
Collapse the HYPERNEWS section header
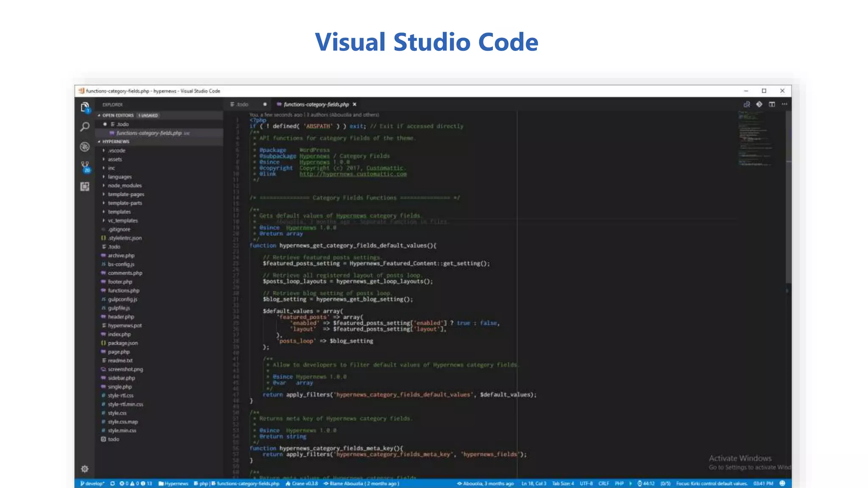(x=115, y=141)
